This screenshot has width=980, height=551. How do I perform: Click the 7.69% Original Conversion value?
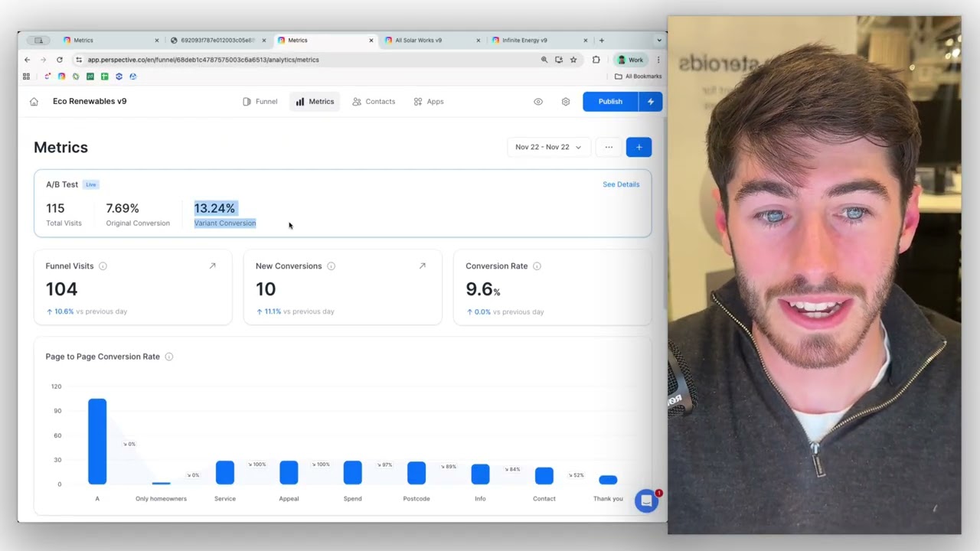point(122,208)
